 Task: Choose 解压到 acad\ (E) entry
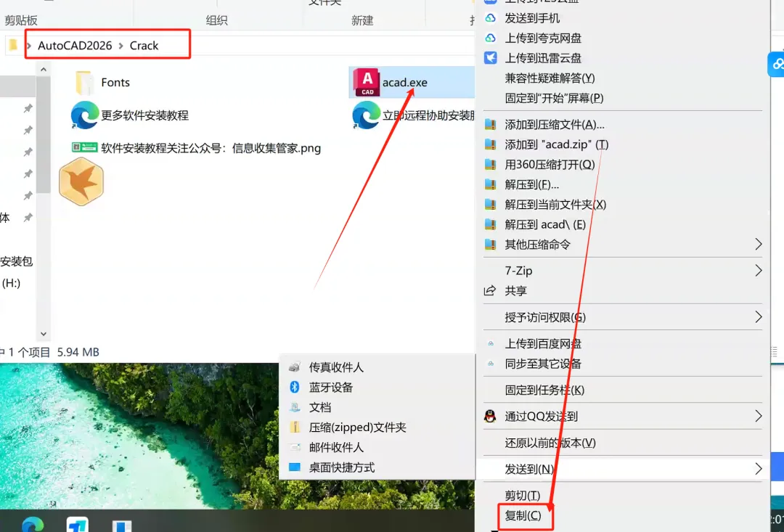tap(545, 224)
